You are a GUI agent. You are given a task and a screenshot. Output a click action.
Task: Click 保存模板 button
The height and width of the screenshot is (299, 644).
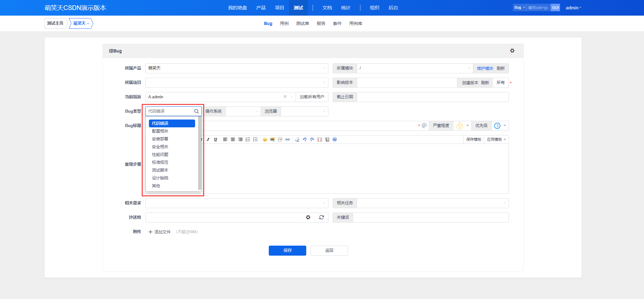pyautogui.click(x=474, y=140)
